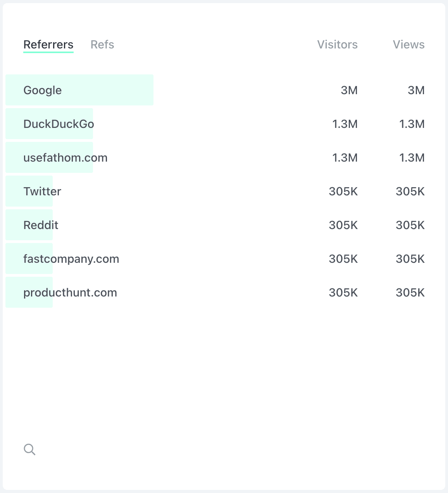Click the 305K visitors count for producthunt.com
Viewport: 448px width, 493px height.
[x=343, y=292]
